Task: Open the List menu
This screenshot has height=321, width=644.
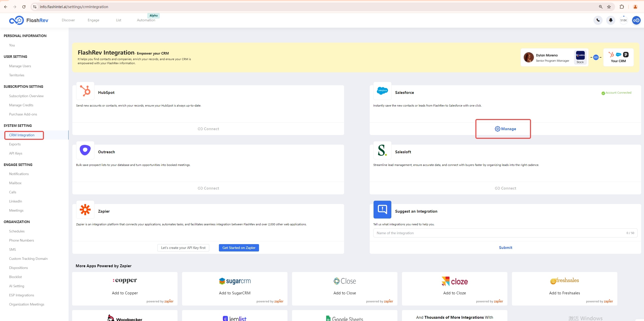Action: click(119, 20)
